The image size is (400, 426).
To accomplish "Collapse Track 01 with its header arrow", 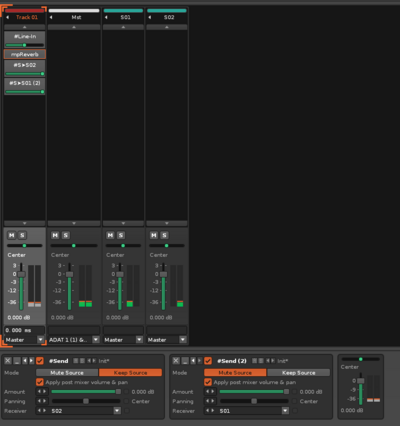I will (x=7, y=17).
